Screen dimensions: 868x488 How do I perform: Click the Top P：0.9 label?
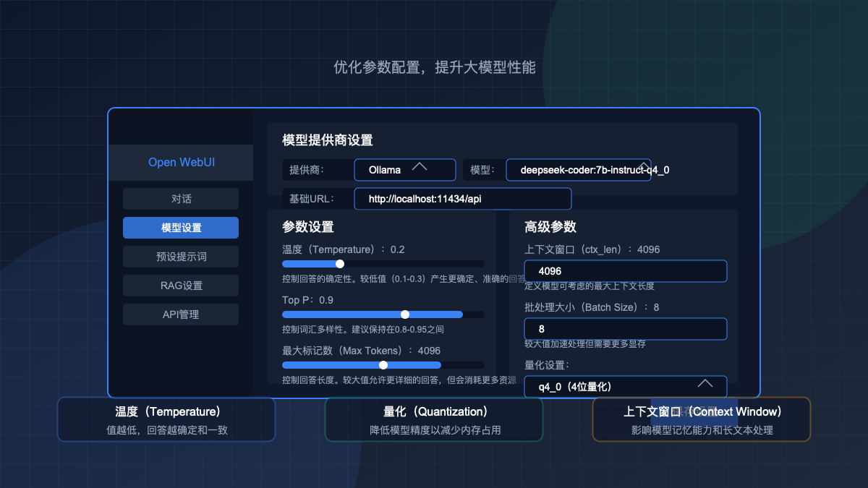tap(307, 300)
